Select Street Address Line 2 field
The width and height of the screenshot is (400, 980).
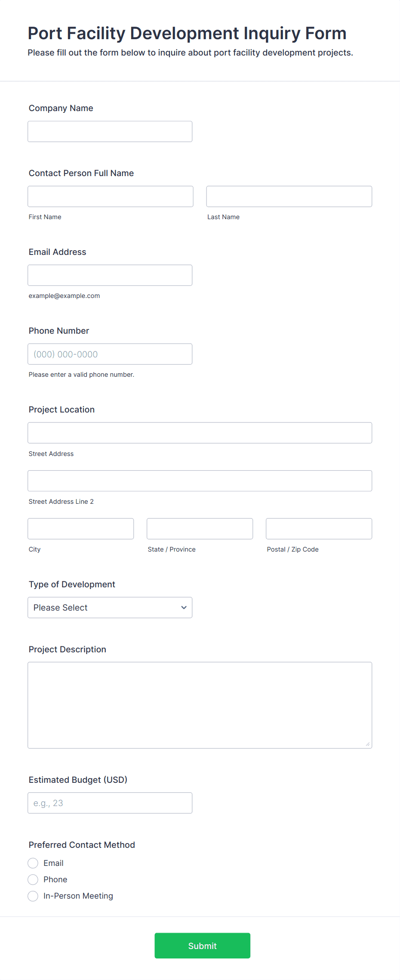pyautogui.click(x=200, y=481)
